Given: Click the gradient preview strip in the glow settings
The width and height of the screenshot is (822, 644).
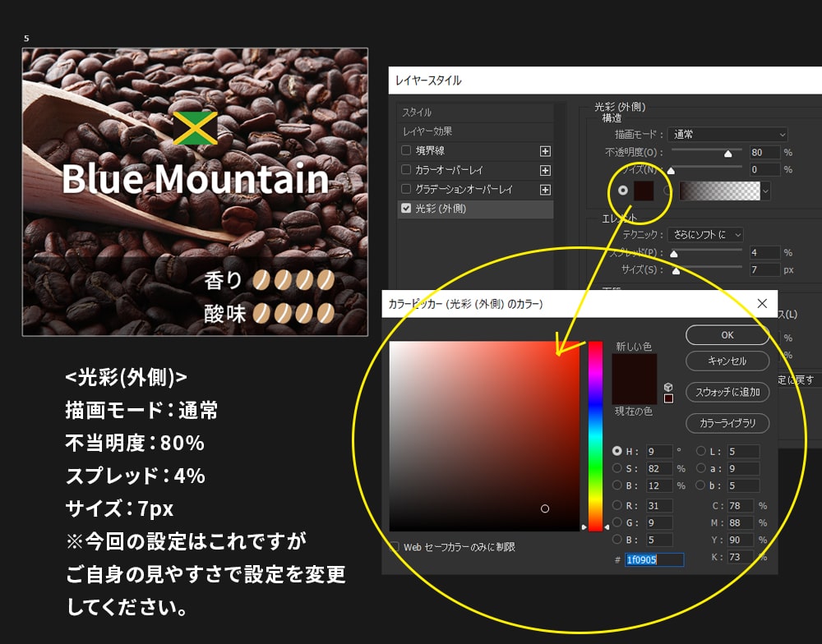Looking at the screenshot, I should 719,191.
